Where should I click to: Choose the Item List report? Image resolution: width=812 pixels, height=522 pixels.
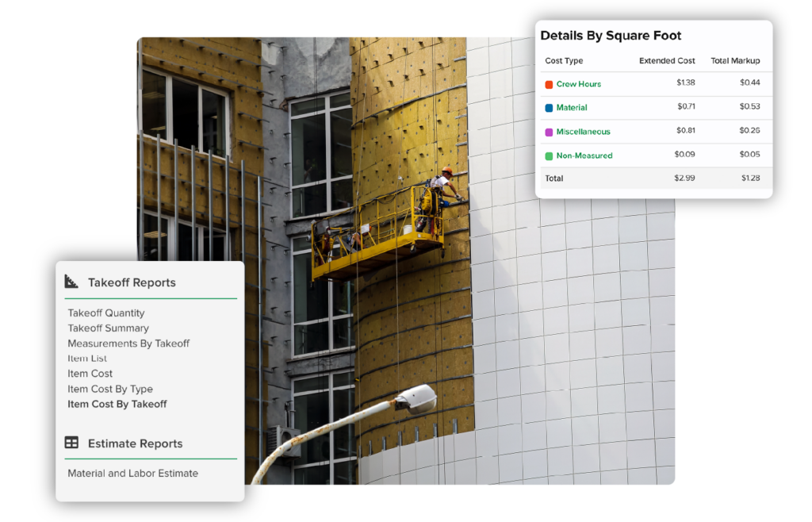pos(87,359)
